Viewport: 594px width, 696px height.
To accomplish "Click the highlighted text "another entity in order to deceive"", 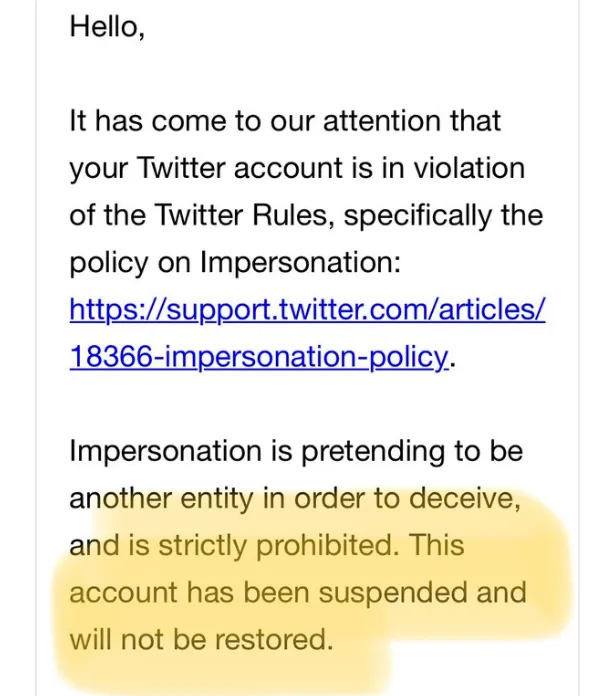I will (292, 499).
